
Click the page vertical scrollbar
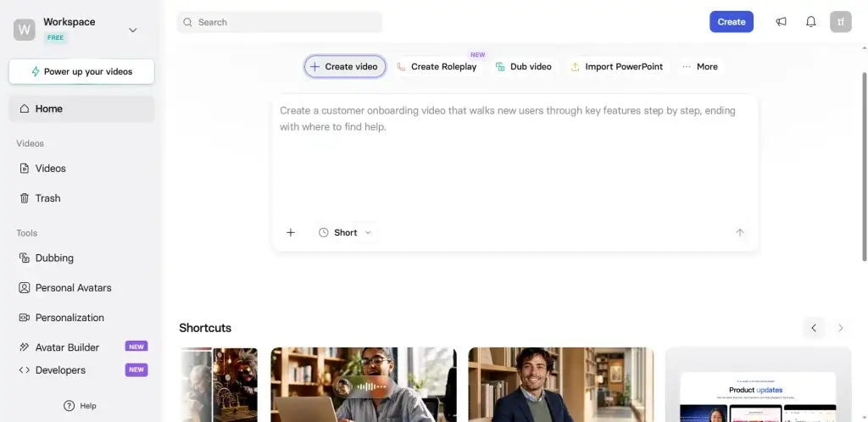[864, 166]
